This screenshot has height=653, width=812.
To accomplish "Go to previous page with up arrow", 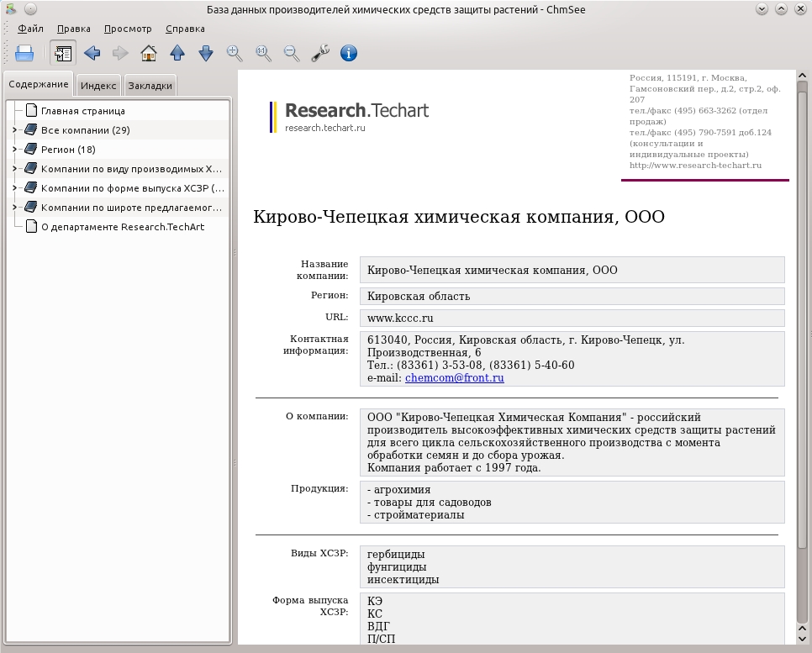I will coord(177,53).
